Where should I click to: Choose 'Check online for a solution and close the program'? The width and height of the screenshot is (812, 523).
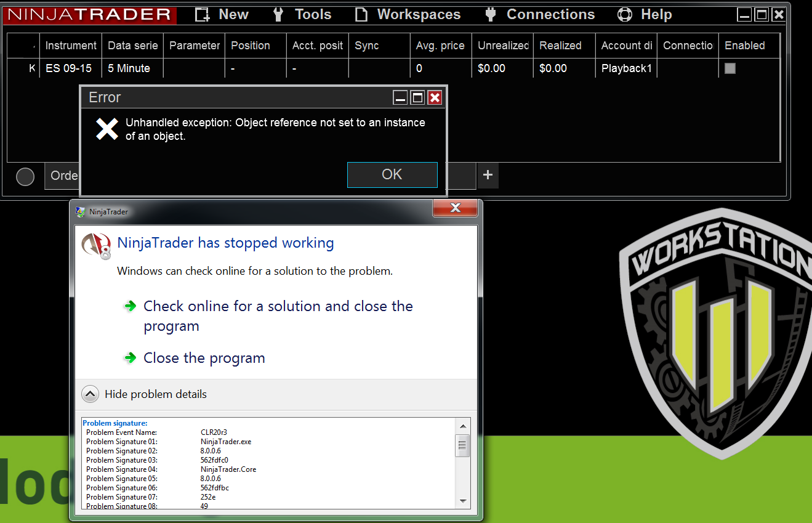click(278, 316)
